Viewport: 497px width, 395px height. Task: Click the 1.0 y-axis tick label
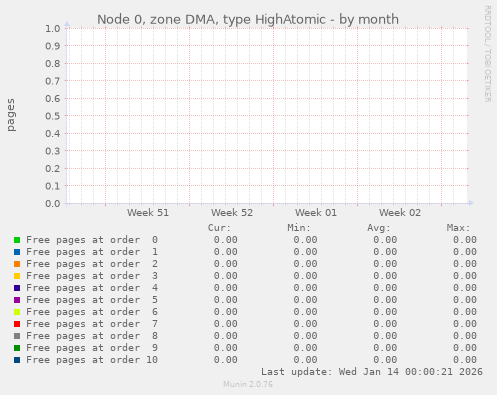coord(53,28)
